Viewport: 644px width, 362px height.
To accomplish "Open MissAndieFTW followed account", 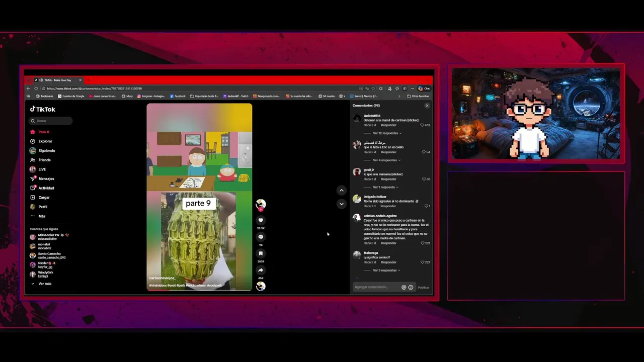I will pyautogui.click(x=49, y=236).
